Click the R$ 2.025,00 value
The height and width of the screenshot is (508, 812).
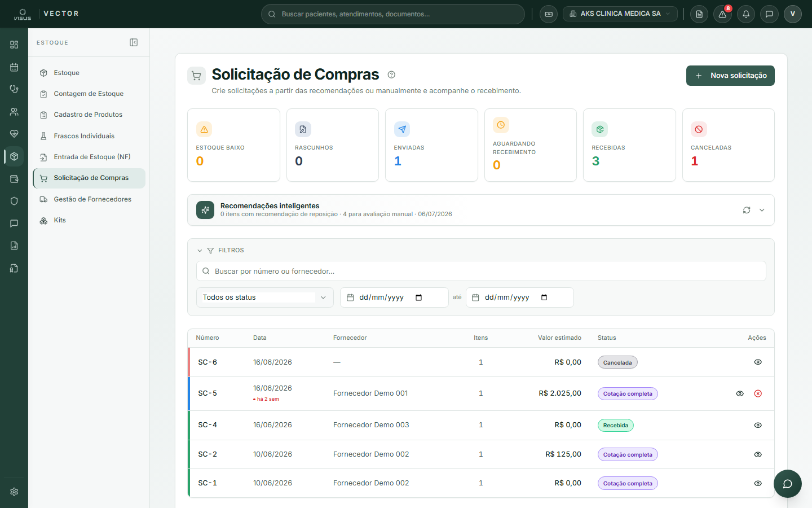click(560, 393)
